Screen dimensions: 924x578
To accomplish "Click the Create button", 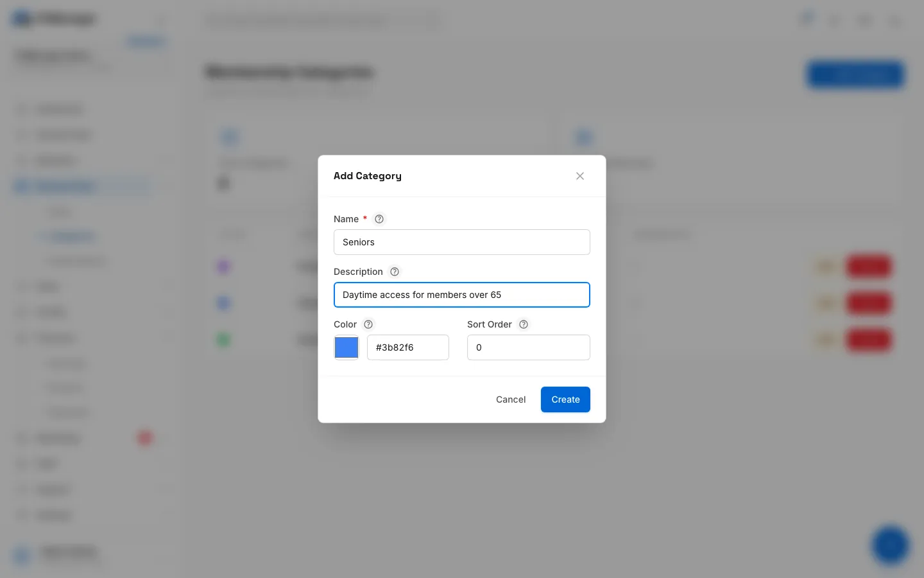I will click(x=565, y=399).
